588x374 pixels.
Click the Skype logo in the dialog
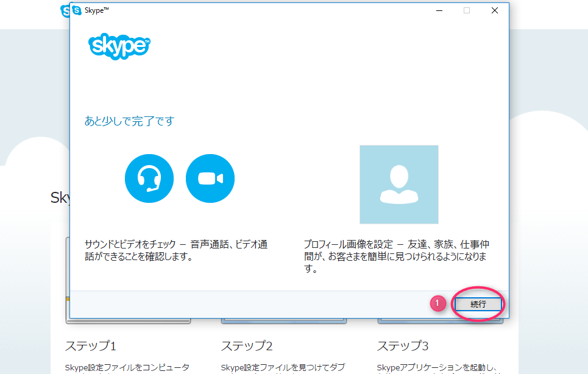119,46
